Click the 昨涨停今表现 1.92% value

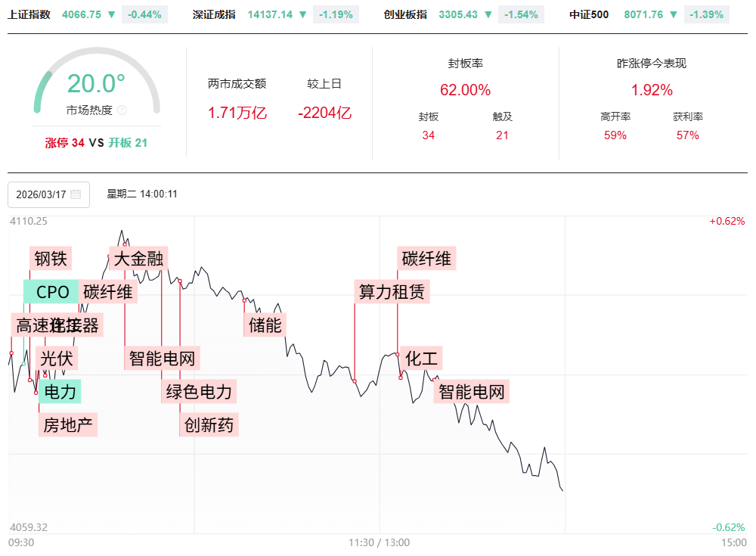652,90
